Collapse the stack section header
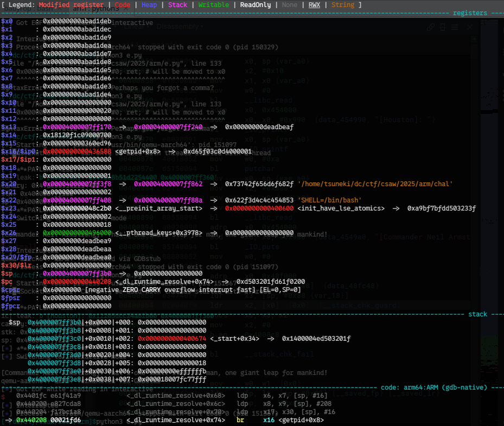This screenshot has height=426, width=504. [x=477, y=314]
